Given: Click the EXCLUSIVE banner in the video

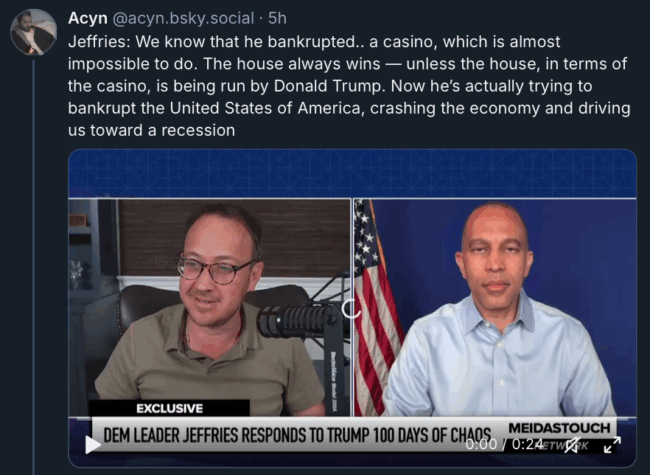Looking at the screenshot, I should (x=170, y=408).
